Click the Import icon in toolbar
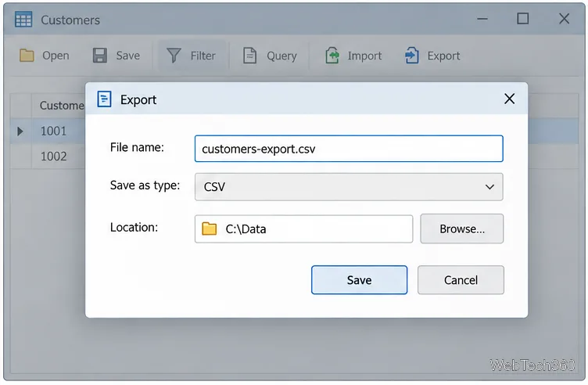This screenshot has width=588, height=385. click(332, 56)
